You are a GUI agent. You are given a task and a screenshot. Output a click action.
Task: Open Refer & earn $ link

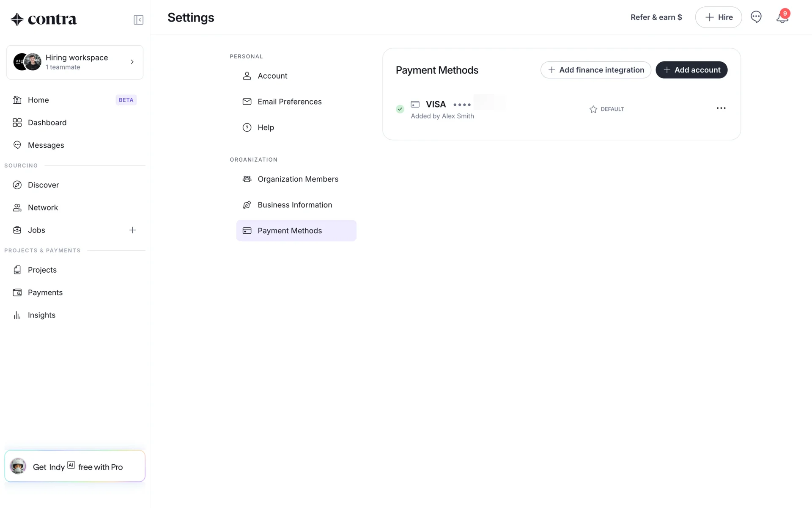click(x=656, y=17)
